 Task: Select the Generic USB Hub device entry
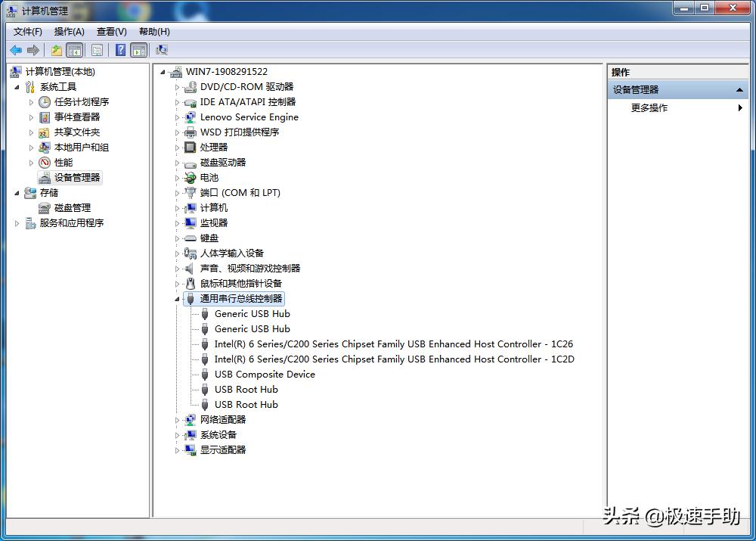[252, 313]
